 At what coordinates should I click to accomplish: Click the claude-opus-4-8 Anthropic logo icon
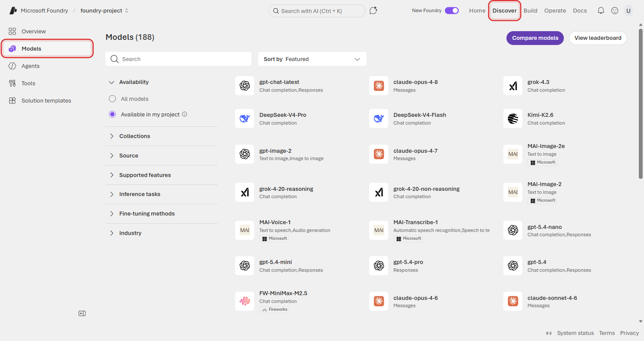379,86
